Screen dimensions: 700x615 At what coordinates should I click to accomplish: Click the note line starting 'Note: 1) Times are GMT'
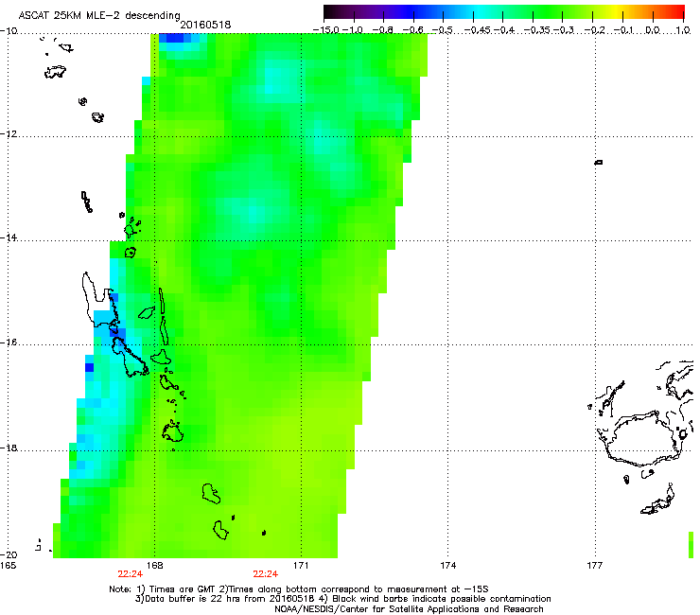(x=299, y=589)
